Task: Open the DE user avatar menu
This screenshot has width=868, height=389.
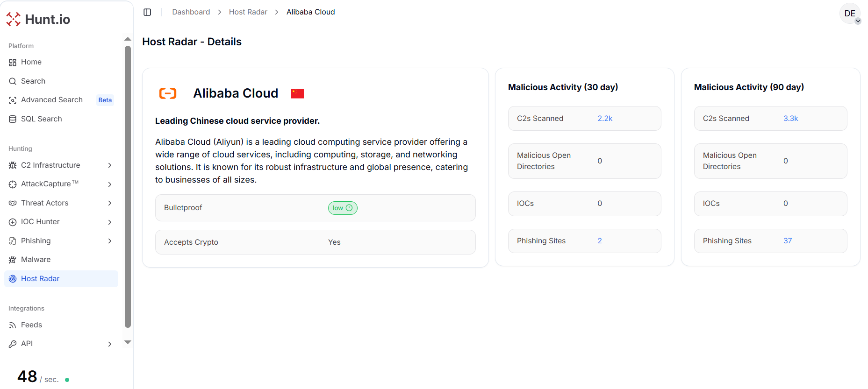Action: (850, 14)
